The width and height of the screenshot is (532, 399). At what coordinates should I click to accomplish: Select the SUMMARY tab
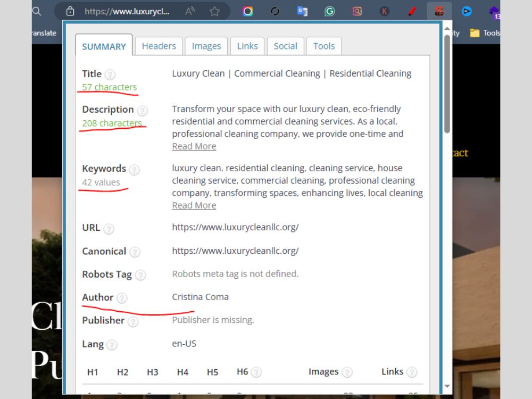[x=104, y=45]
